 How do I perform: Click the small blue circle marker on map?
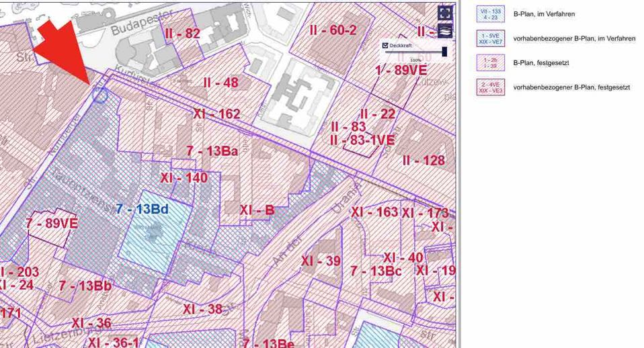[x=99, y=95]
